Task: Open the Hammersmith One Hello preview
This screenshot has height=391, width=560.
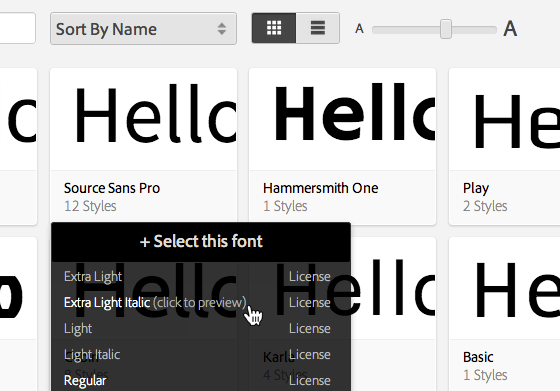Action: pyautogui.click(x=342, y=119)
